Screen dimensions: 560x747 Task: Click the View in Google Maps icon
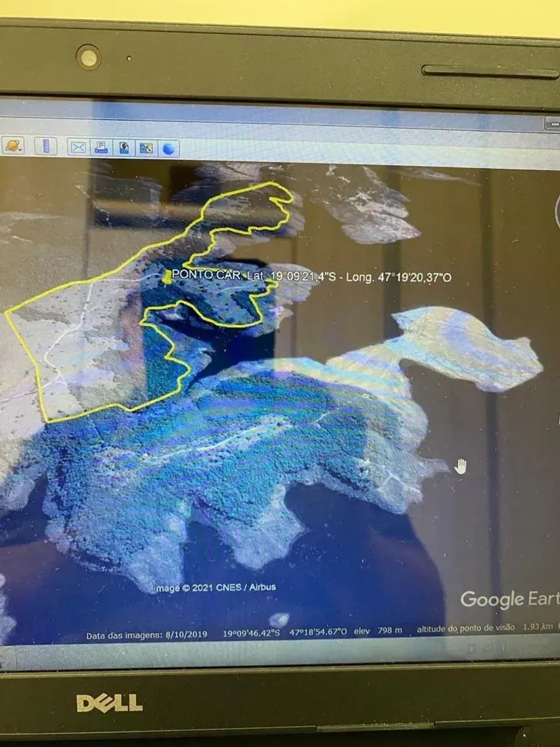146,148
